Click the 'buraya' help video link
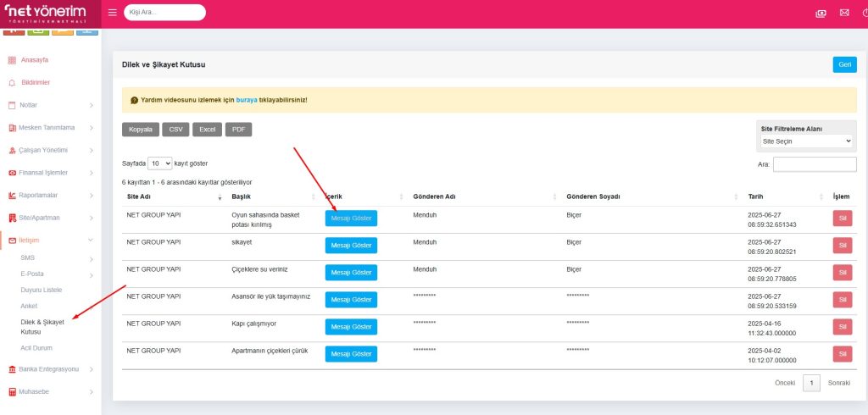 click(x=246, y=100)
